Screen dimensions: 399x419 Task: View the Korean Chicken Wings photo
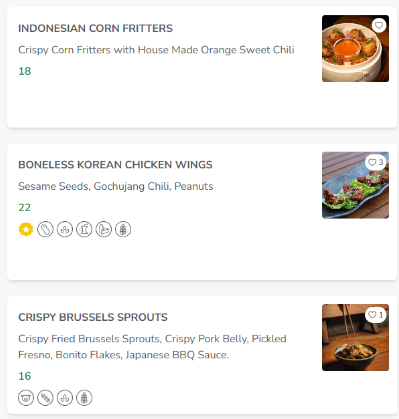355,185
